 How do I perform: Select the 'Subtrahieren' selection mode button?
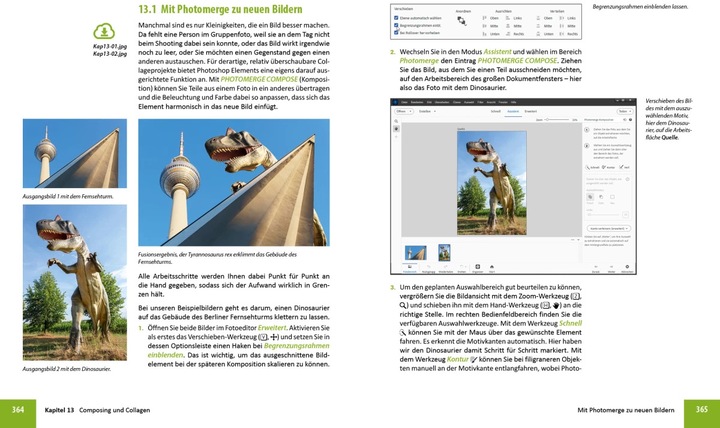pos(601,197)
